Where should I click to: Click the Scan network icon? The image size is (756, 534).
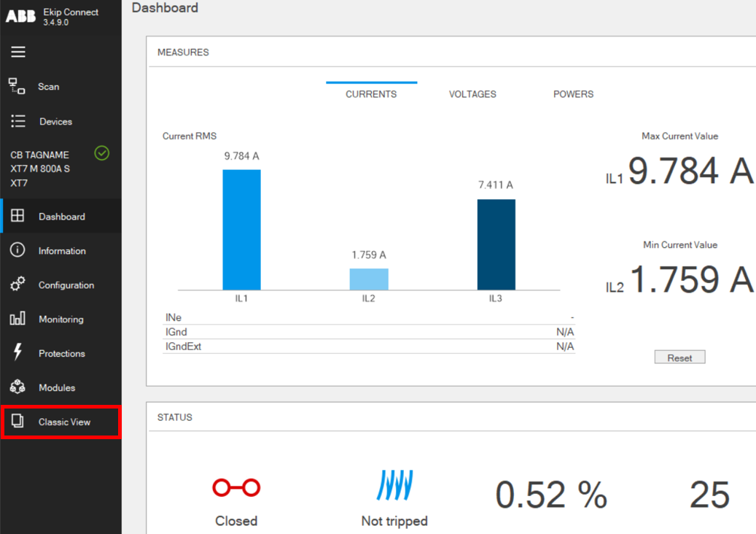[x=17, y=86]
